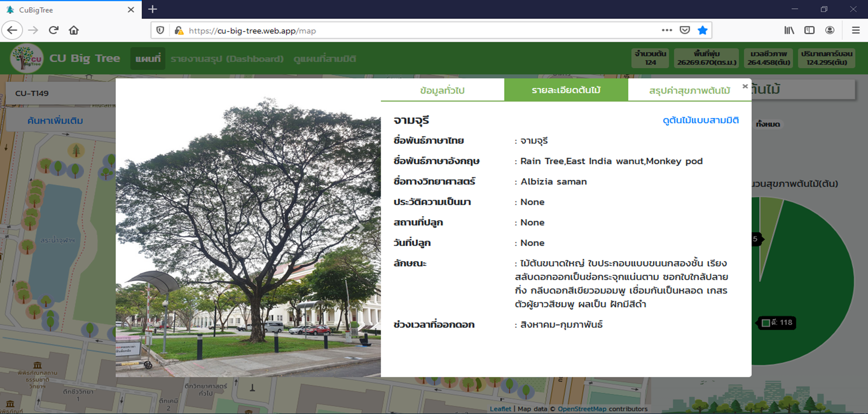The height and width of the screenshot is (414, 868).
Task: Click the CU-T149 search input field
Action: pyautogui.click(x=61, y=93)
